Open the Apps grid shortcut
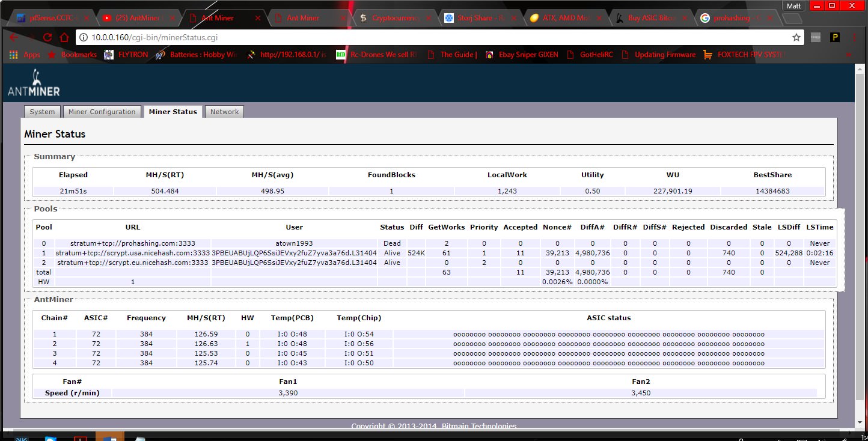The image size is (868, 441). (25, 55)
